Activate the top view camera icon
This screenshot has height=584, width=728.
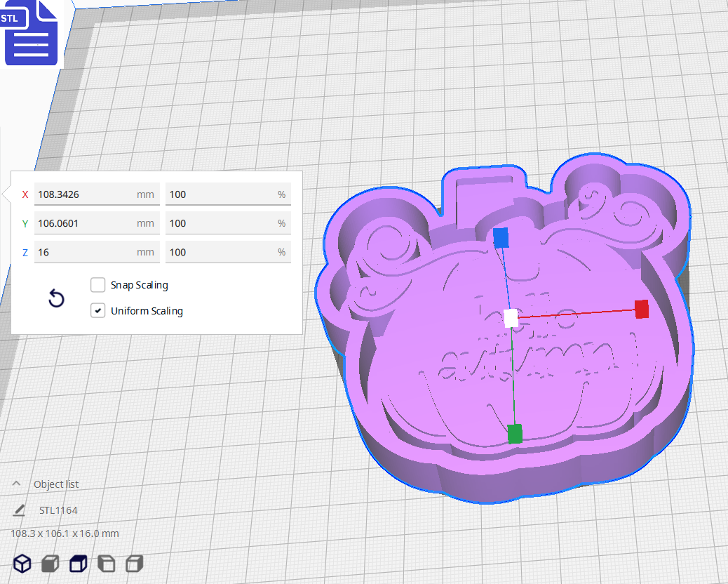click(78, 564)
